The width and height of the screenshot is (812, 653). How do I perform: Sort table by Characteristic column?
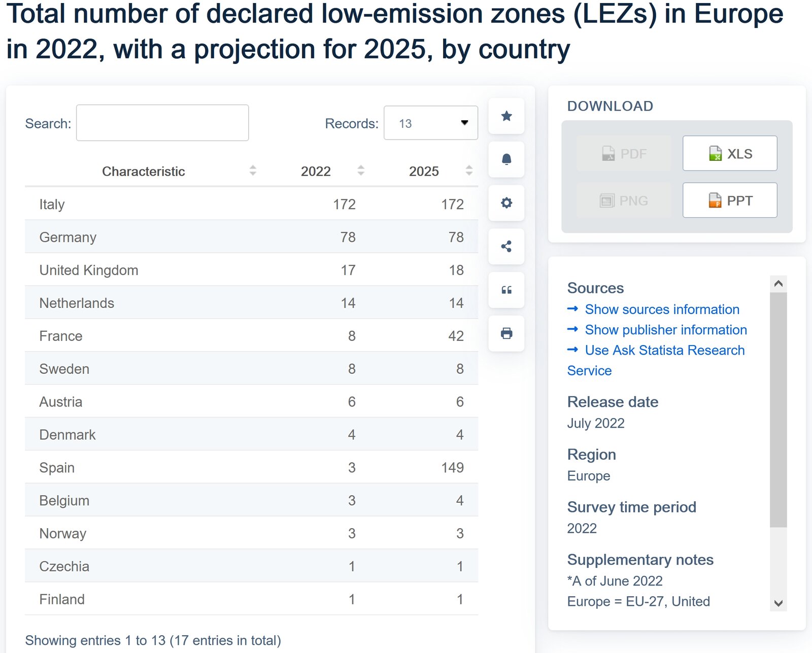[143, 171]
